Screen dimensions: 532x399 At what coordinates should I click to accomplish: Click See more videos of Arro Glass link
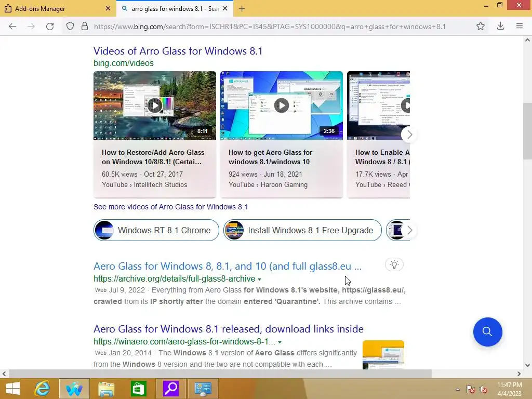(x=170, y=207)
